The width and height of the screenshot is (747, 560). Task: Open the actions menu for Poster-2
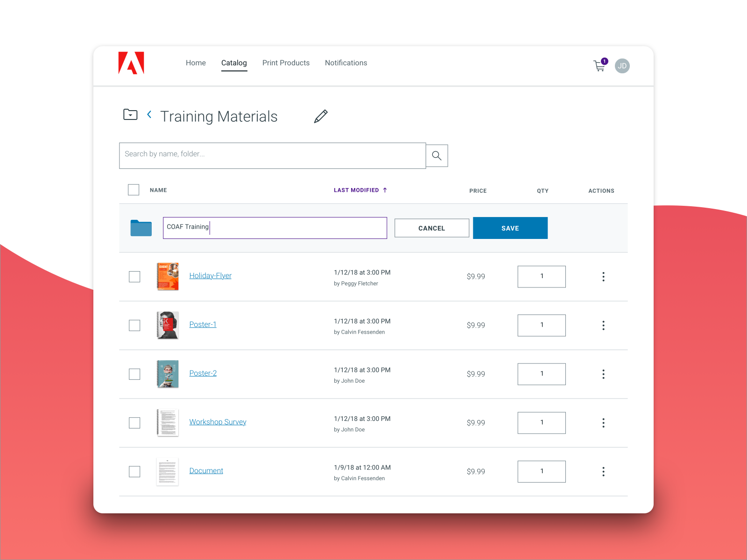pos(603,374)
